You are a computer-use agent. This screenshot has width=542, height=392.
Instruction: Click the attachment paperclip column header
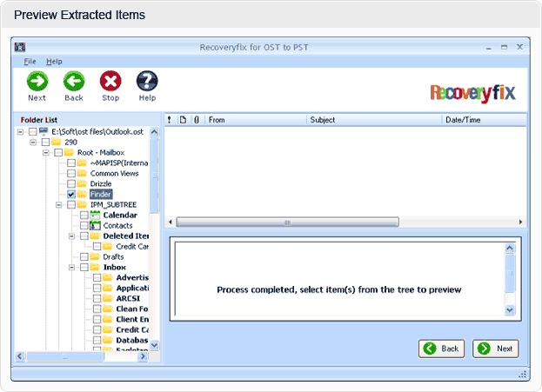pyautogui.click(x=197, y=120)
